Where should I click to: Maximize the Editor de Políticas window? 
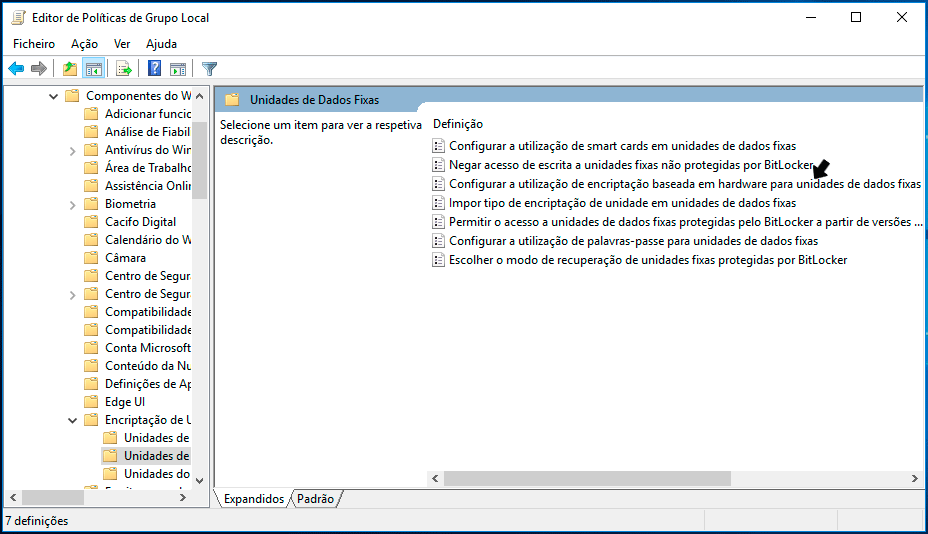coord(856,17)
